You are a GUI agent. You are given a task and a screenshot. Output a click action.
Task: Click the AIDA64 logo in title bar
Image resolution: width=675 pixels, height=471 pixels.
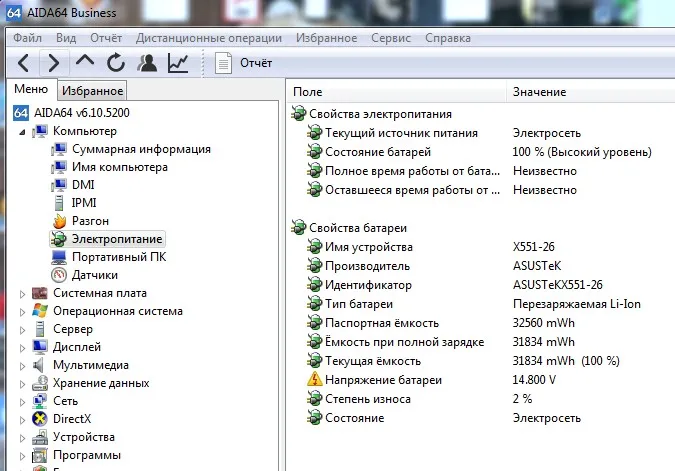pyautogui.click(x=14, y=12)
